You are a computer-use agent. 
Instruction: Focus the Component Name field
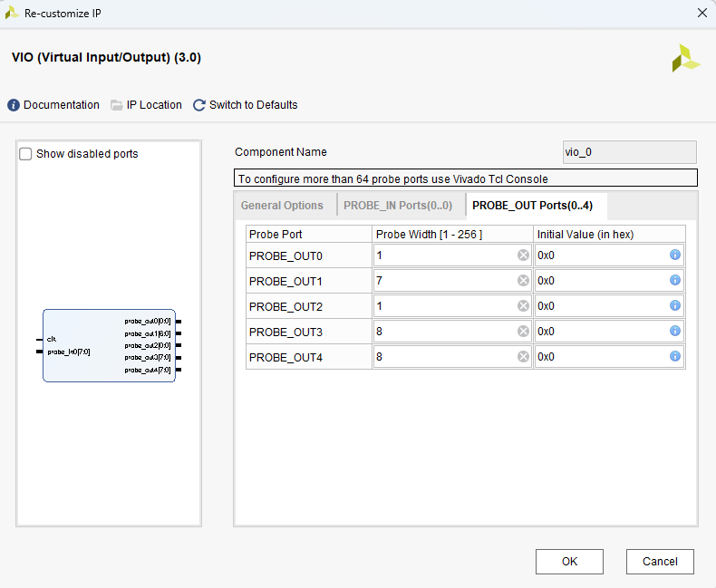[629, 152]
